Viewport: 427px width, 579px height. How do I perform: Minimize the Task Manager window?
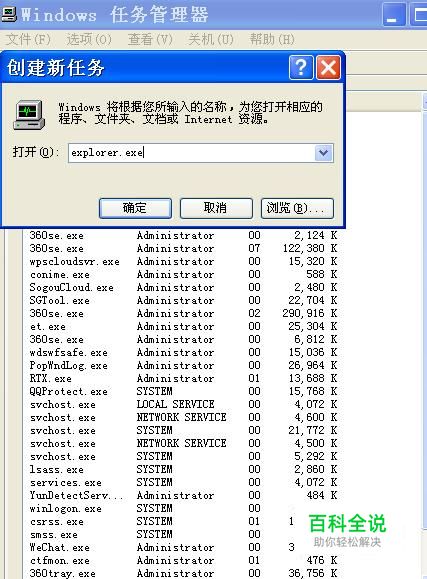click(x=394, y=14)
